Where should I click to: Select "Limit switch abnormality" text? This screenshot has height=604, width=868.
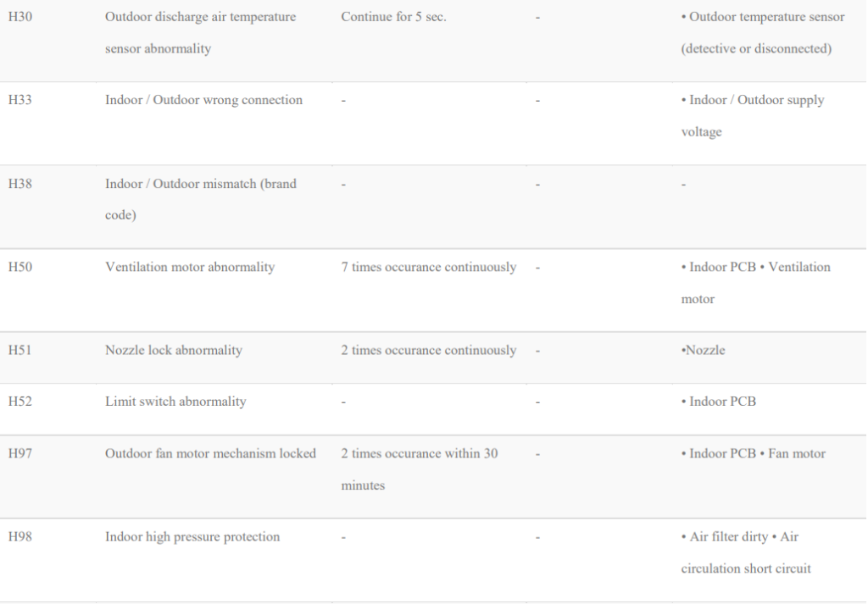pos(175,401)
